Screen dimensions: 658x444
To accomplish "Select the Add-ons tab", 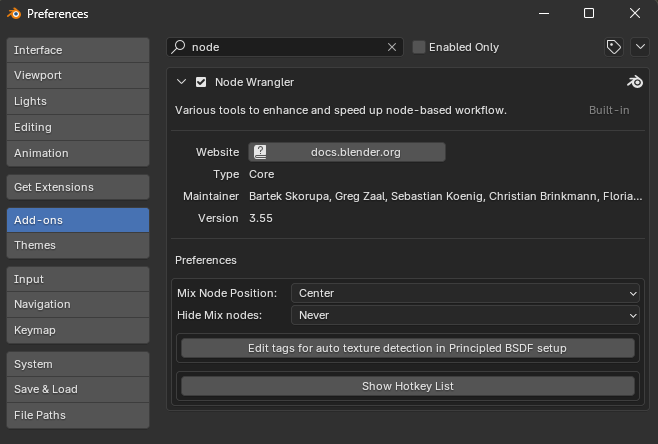I will pyautogui.click(x=78, y=220).
